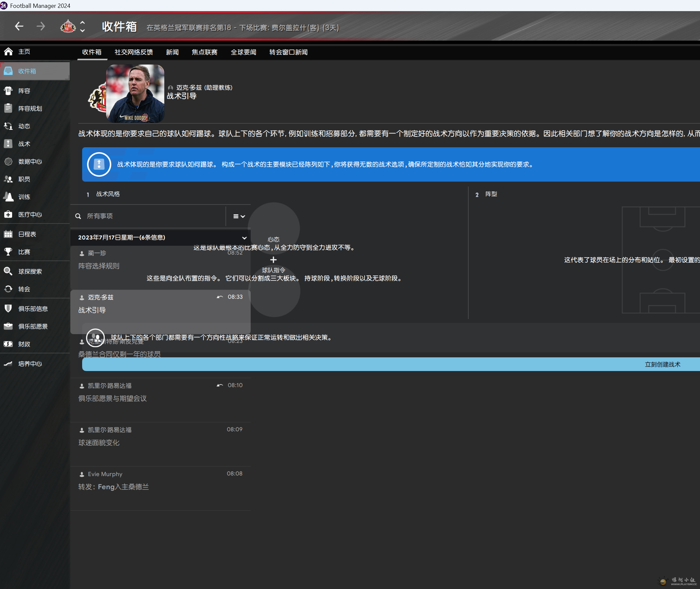Switch to 转会窗口新闻 tab

[289, 52]
